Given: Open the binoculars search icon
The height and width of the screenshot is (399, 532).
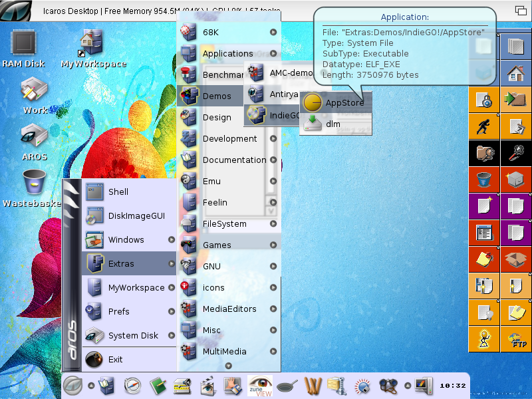Looking at the screenshot, I should point(388,386).
